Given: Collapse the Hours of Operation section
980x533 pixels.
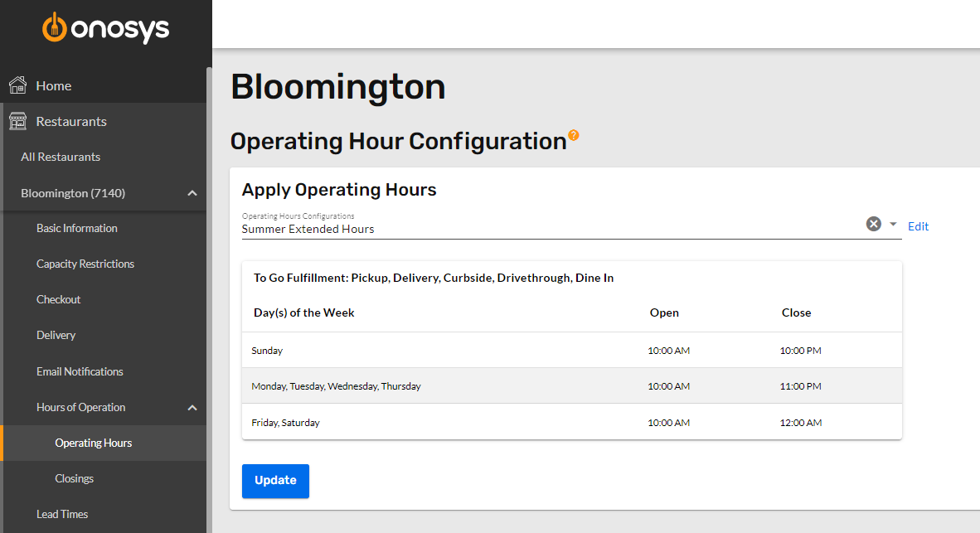Looking at the screenshot, I should tap(192, 407).
